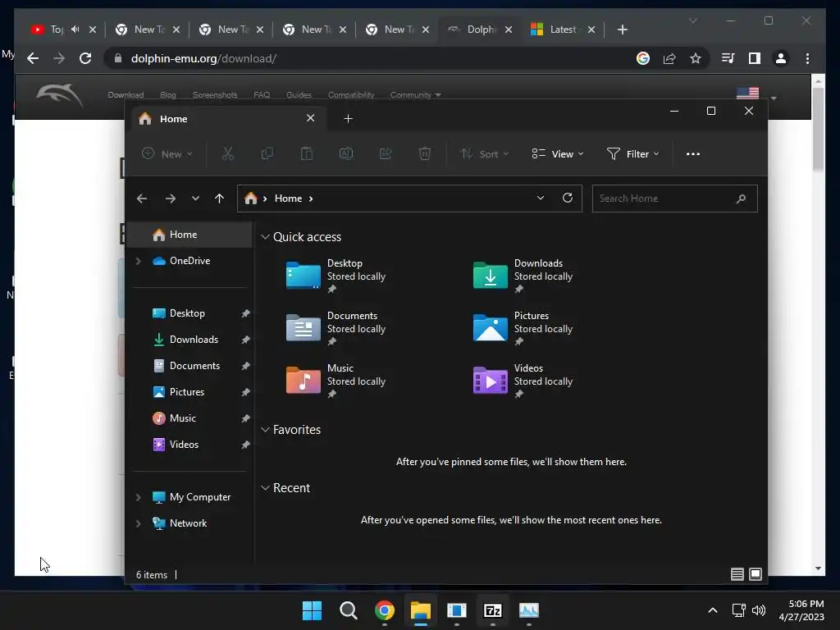
Task: Click the Chrome address bar URL
Action: [x=203, y=58]
